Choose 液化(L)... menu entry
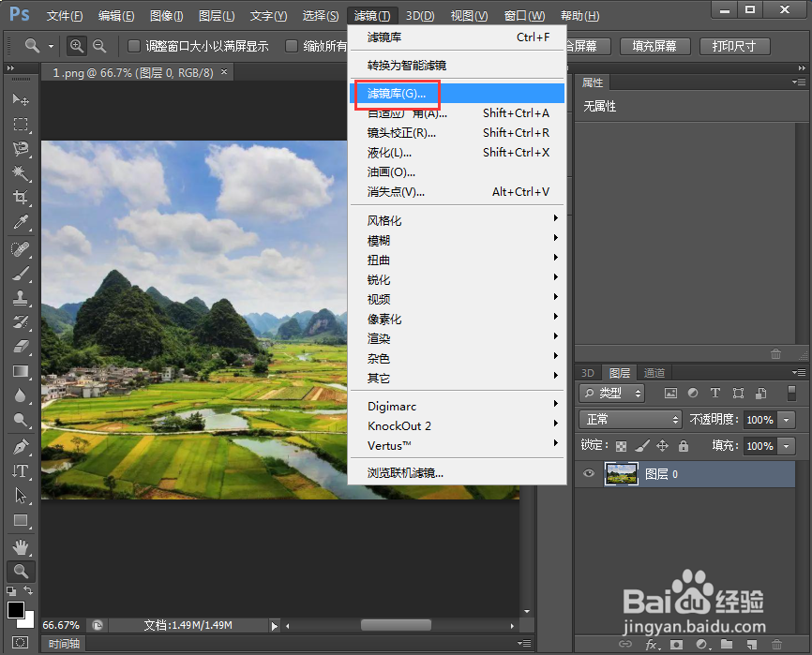Viewport: 812px width, 655px height. pos(458,152)
